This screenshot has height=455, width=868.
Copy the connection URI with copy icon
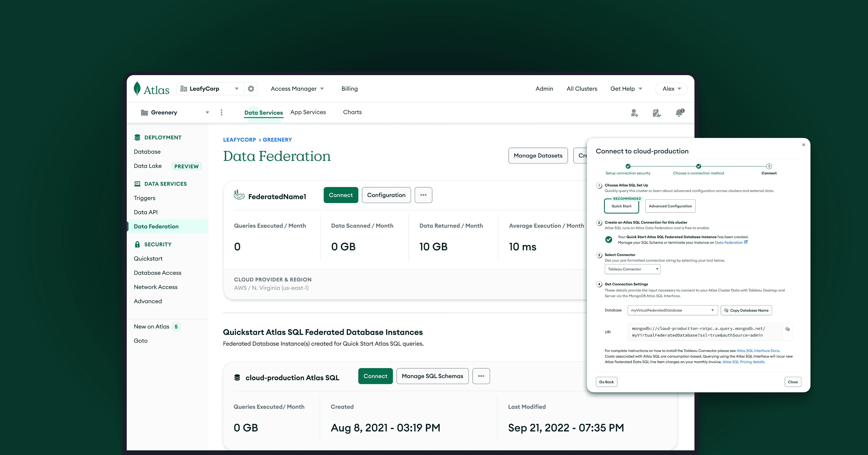tap(787, 329)
